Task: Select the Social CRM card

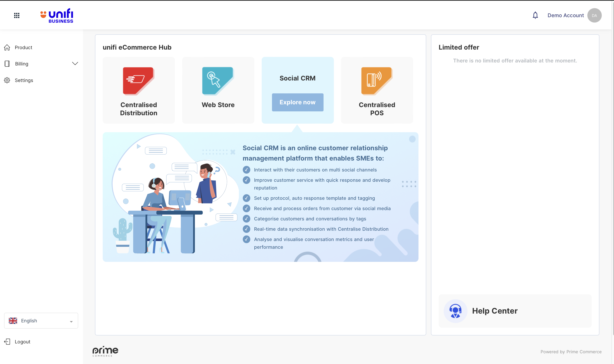Action: (x=297, y=78)
